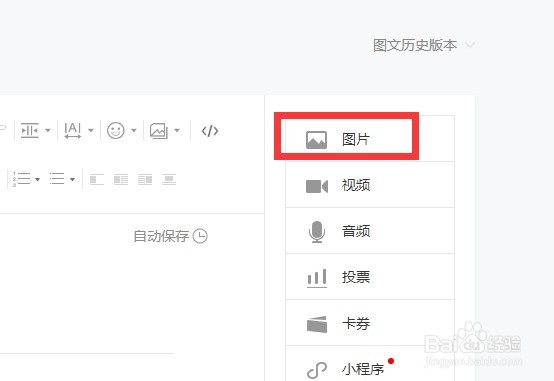Screen dimensions: 554x381
Task: Click the letter spacing icon
Action: tap(73, 130)
